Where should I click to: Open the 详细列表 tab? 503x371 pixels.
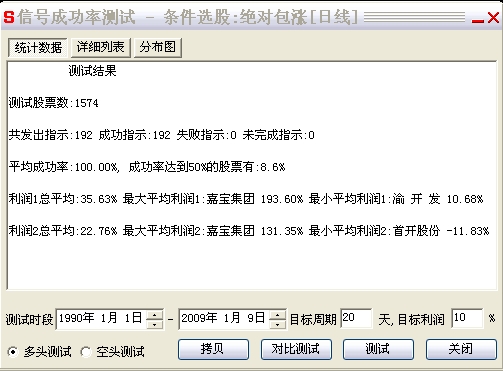click(101, 47)
